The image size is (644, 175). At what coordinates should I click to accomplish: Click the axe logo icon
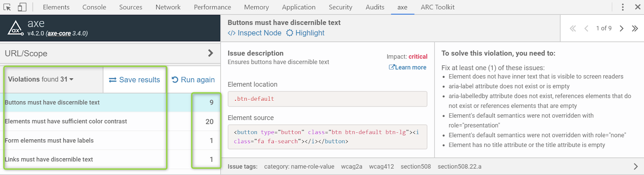point(15,28)
